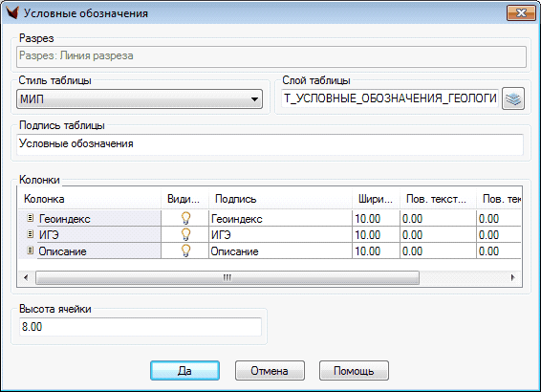
Task: Click the Подпись таблицы text field
Action: coord(270,143)
